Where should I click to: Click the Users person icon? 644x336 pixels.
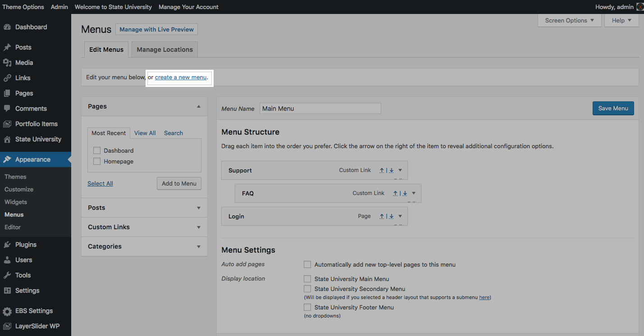7,260
